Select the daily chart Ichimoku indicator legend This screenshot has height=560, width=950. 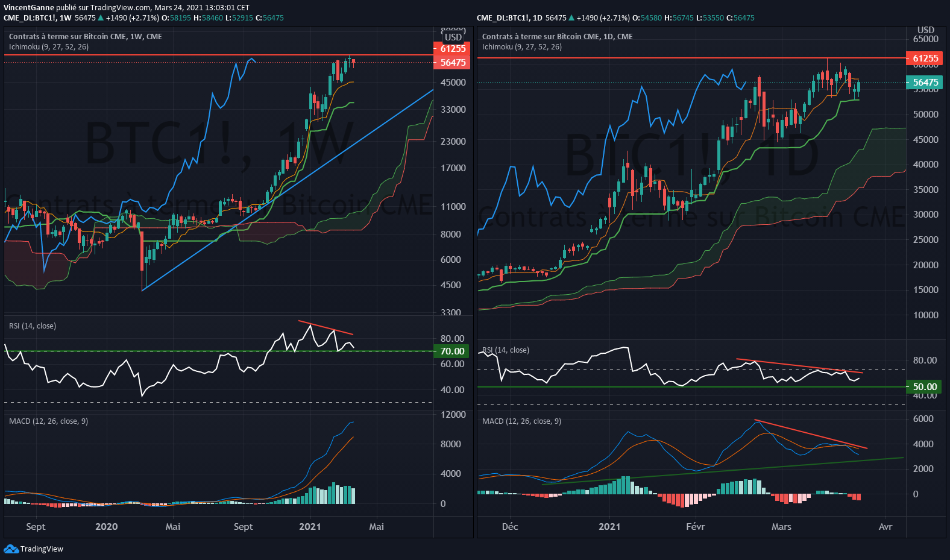522,47
